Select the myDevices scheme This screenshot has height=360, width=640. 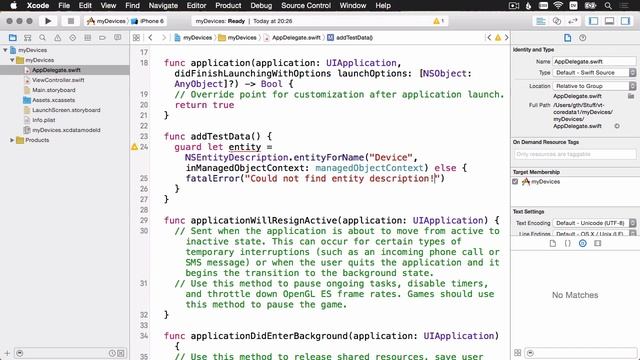click(106, 21)
